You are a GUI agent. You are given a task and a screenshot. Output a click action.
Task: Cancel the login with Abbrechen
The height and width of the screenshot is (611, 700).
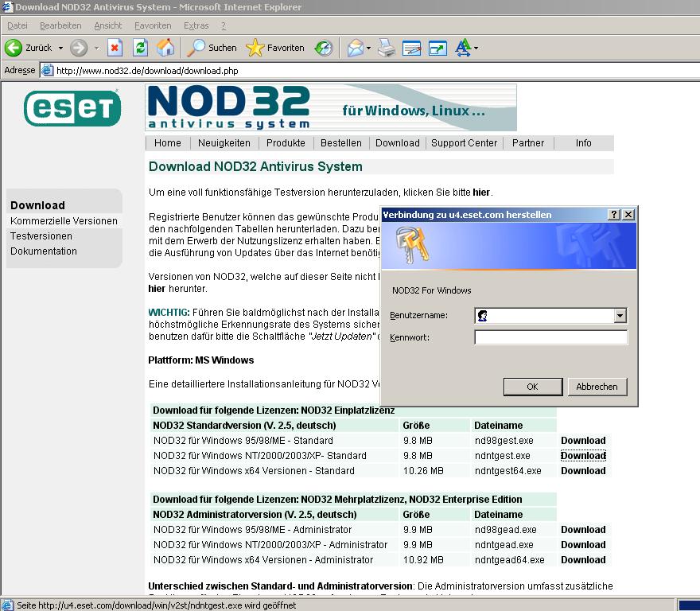(597, 387)
